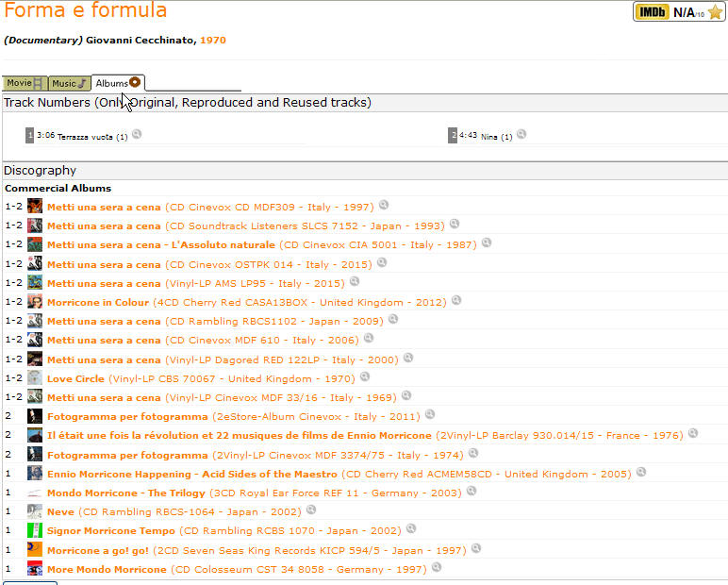The width and height of the screenshot is (728, 585).
Task: Click the Forma e formula title
Action: click(86, 9)
